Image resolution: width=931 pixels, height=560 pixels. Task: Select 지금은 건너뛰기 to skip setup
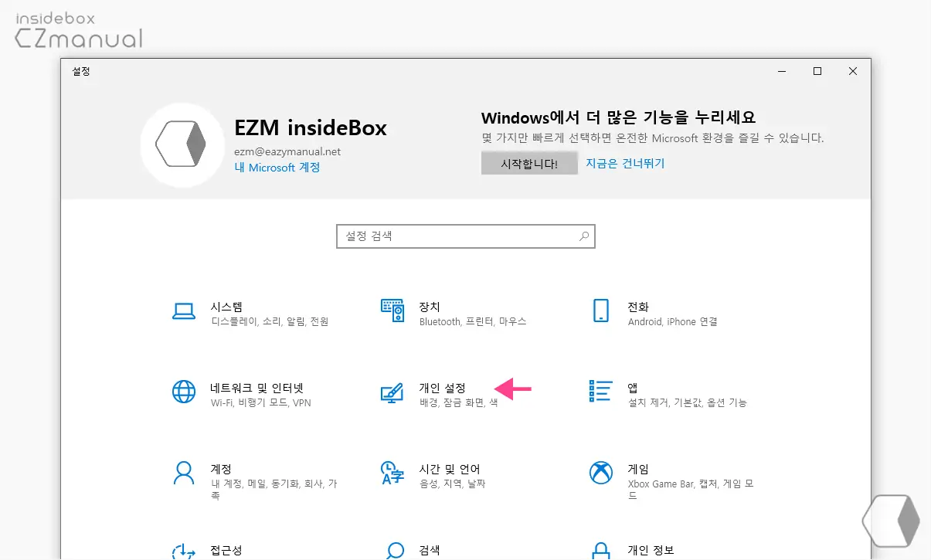(625, 163)
